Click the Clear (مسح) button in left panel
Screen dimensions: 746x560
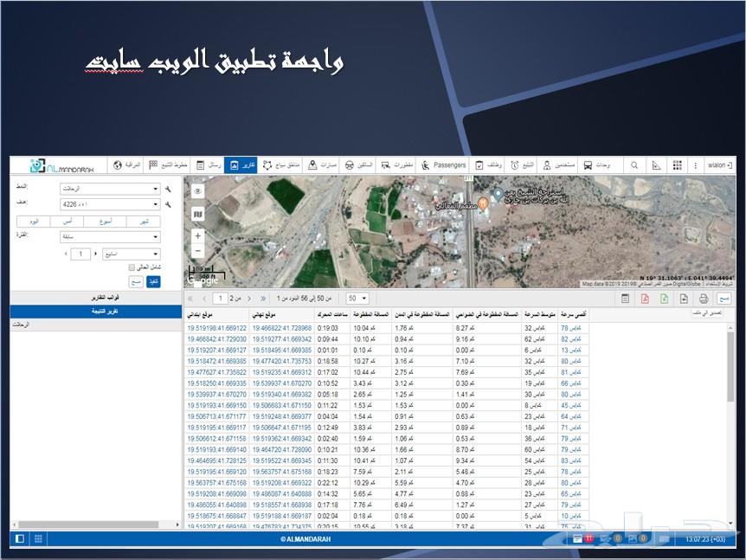[x=136, y=281]
